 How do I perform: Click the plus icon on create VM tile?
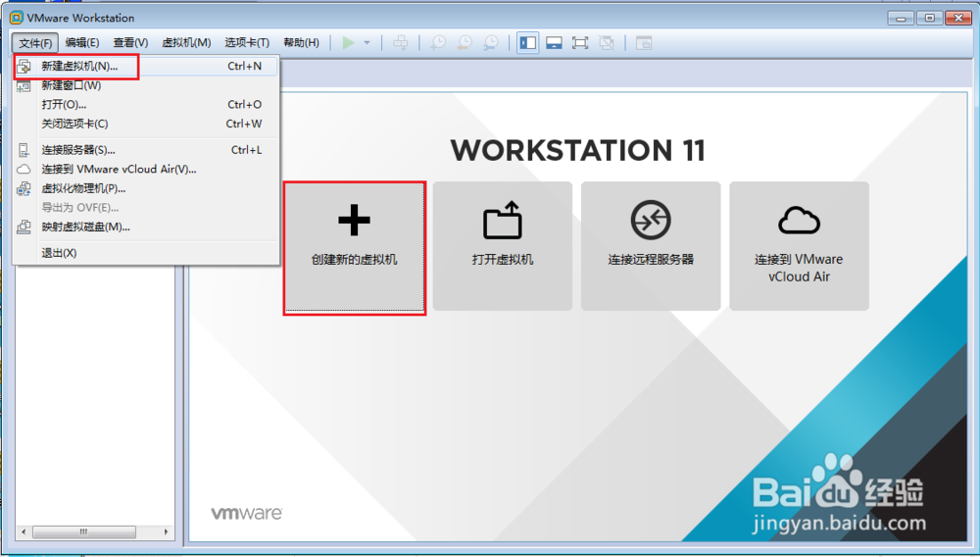coord(355,220)
